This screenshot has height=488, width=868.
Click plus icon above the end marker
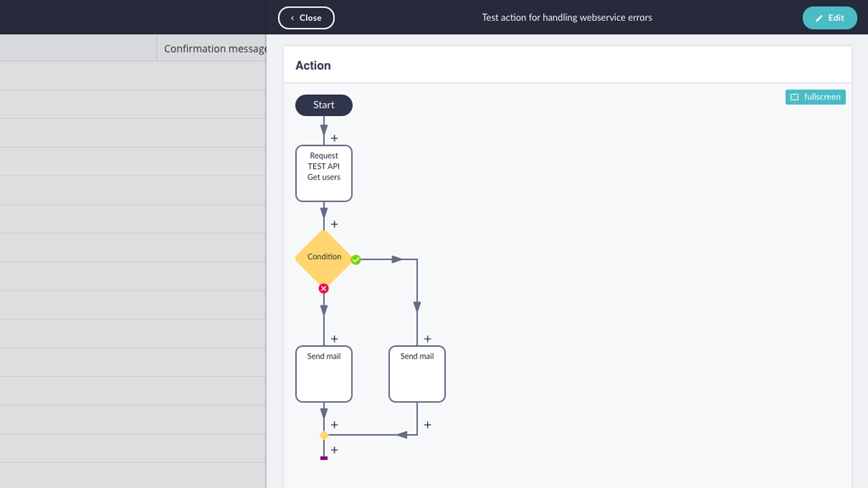(x=334, y=450)
